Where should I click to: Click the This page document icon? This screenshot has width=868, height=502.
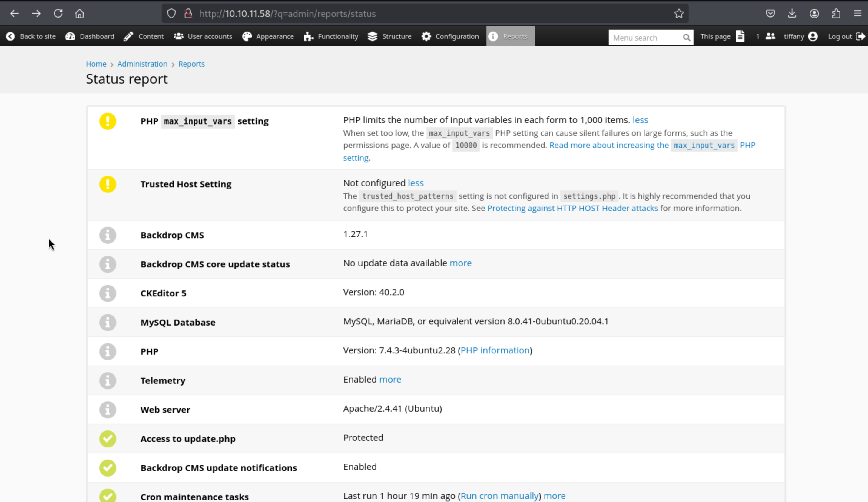pyautogui.click(x=740, y=36)
